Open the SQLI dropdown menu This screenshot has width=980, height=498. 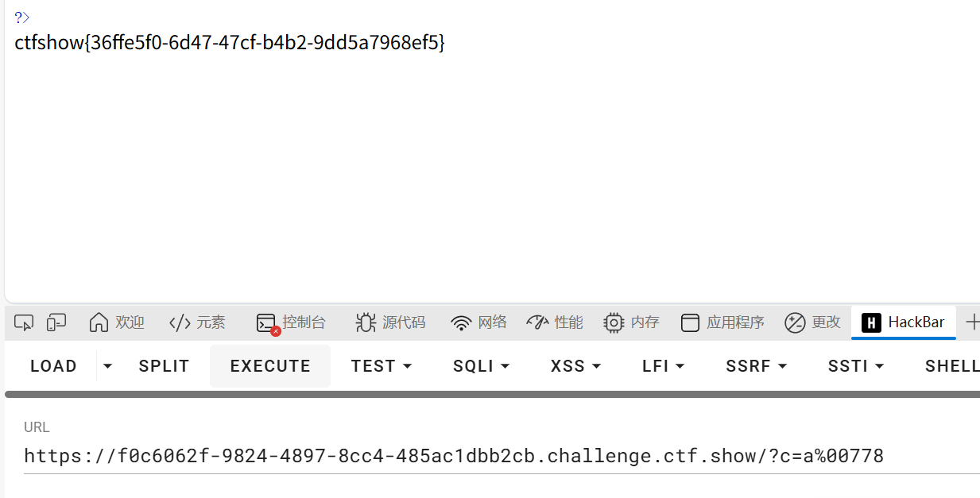(x=481, y=366)
